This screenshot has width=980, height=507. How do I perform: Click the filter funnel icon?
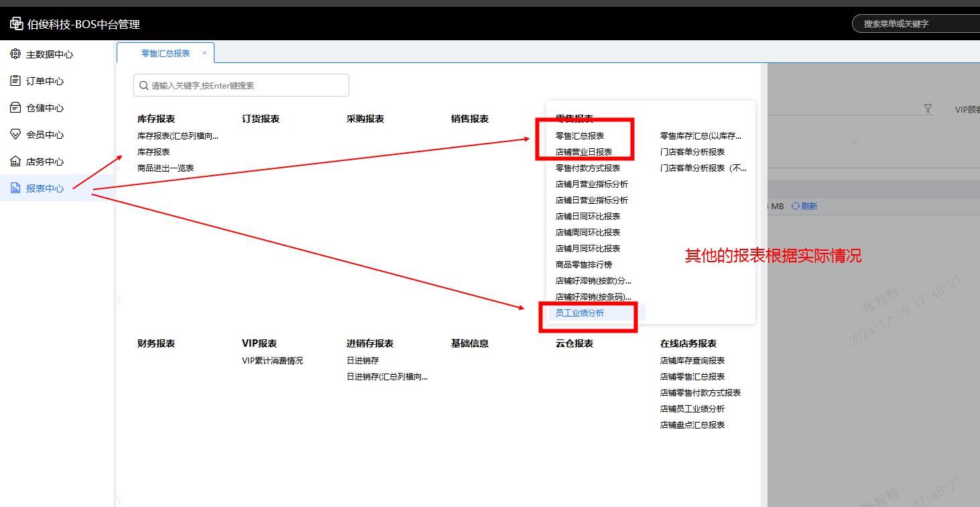[928, 109]
